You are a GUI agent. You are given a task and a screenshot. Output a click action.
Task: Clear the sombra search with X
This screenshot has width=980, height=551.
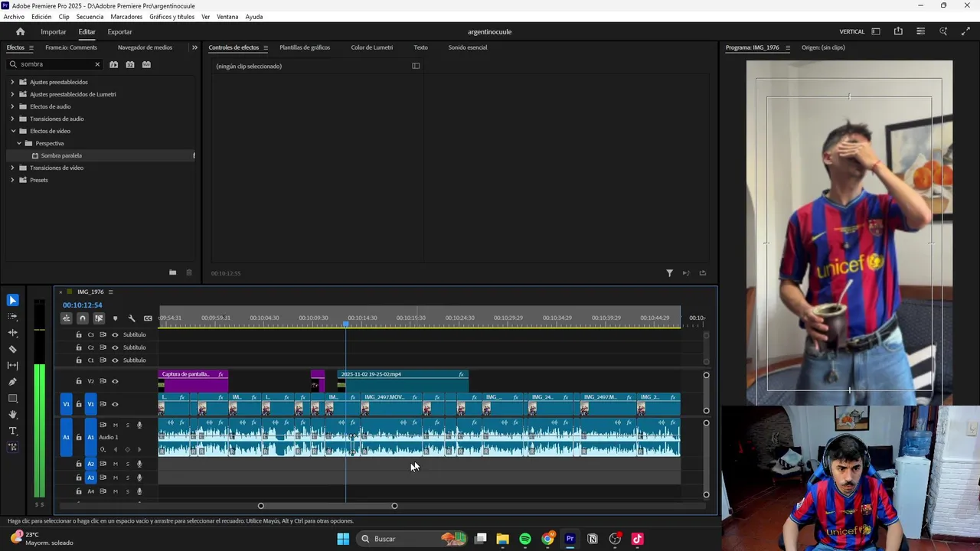point(97,64)
